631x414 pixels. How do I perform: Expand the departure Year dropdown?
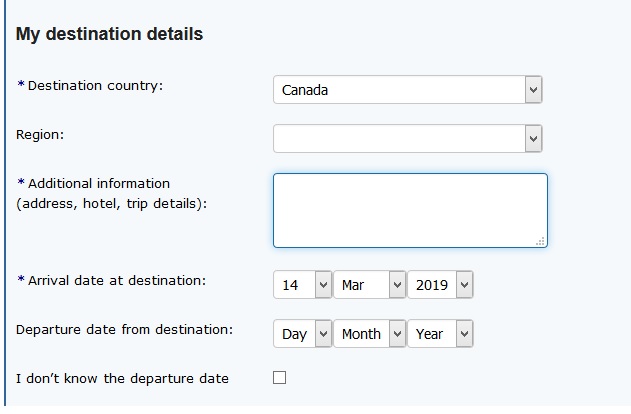(x=440, y=334)
